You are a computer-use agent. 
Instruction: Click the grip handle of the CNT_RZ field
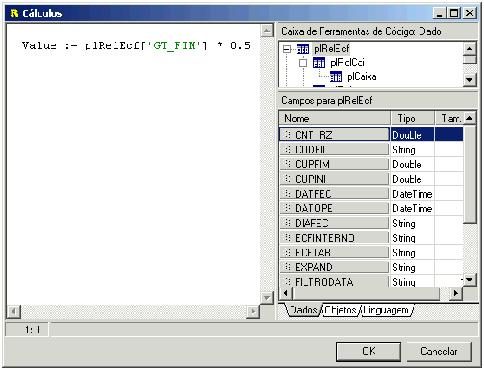pos(288,135)
